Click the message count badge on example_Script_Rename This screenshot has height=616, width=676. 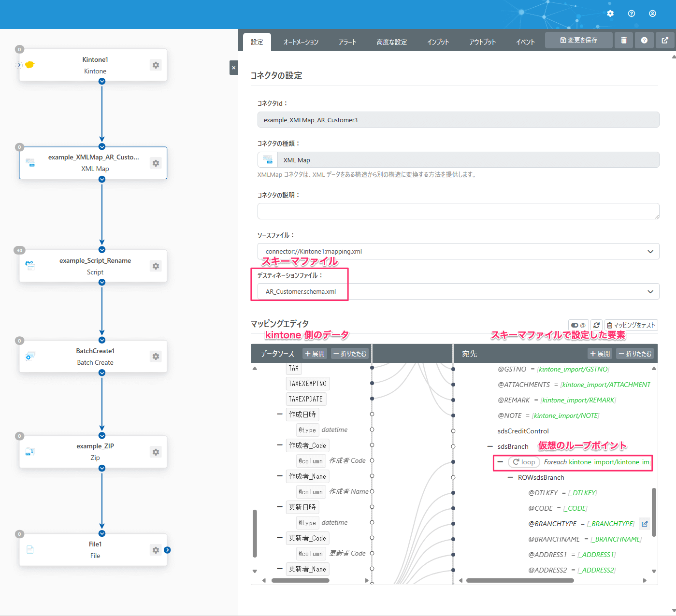(x=19, y=250)
